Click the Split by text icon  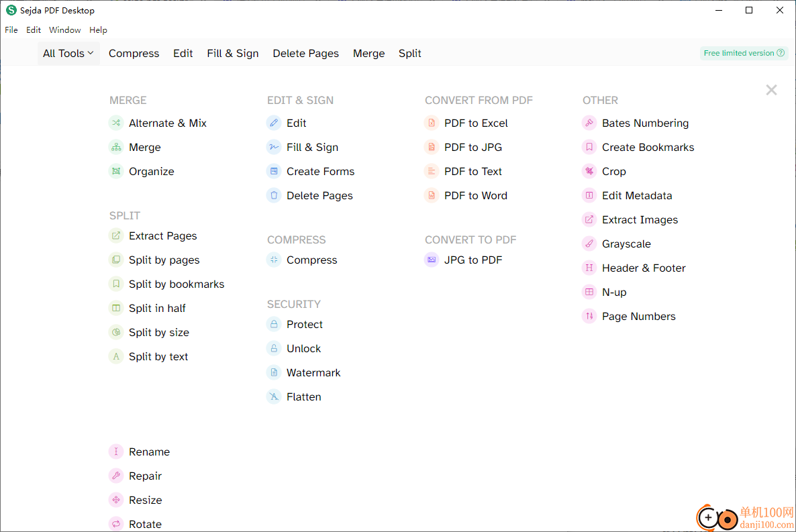[116, 356]
